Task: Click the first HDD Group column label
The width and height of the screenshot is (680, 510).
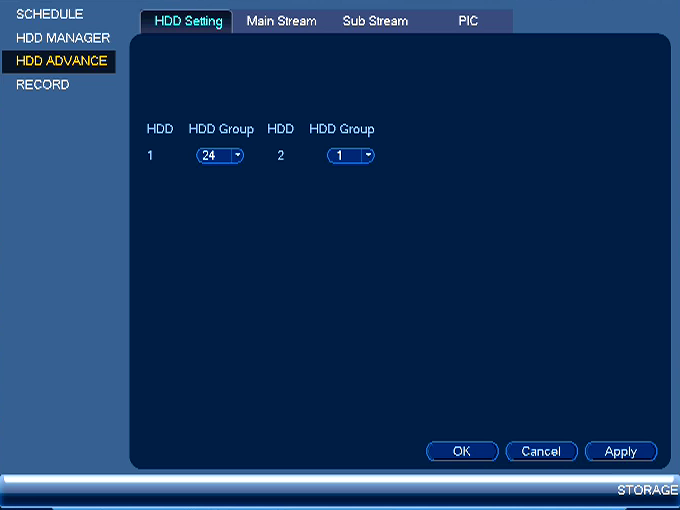Action: pos(221,129)
